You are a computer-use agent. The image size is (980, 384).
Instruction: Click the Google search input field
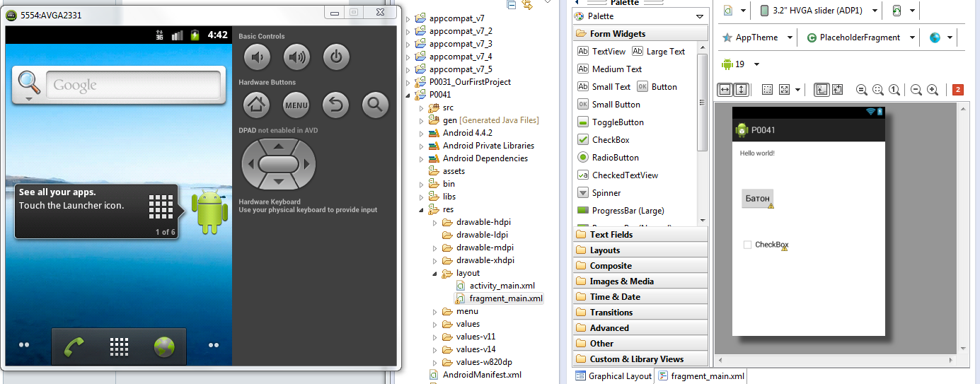pyautogui.click(x=133, y=85)
